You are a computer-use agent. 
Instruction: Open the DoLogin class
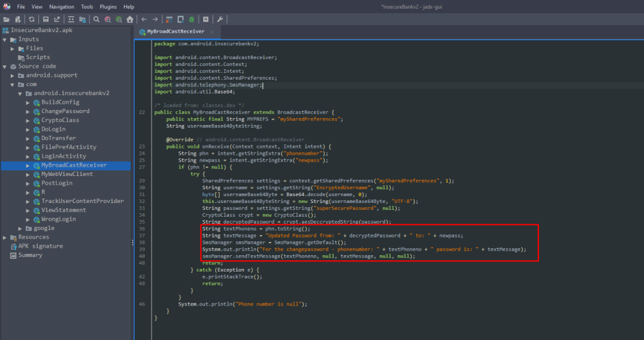53,129
